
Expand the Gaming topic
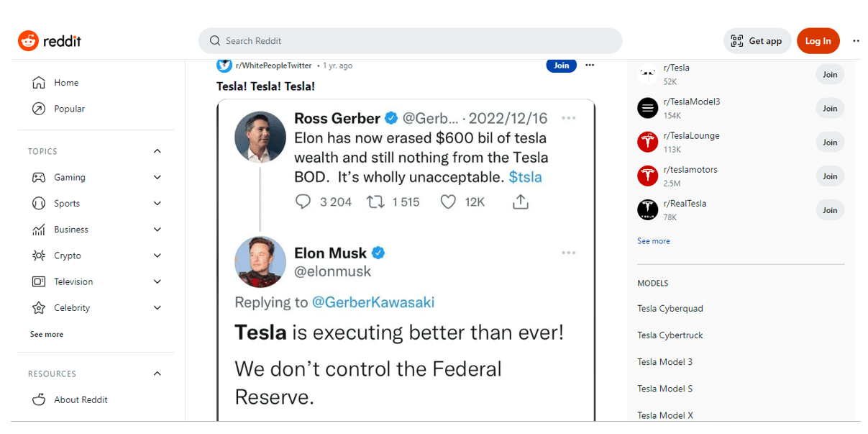157,178
